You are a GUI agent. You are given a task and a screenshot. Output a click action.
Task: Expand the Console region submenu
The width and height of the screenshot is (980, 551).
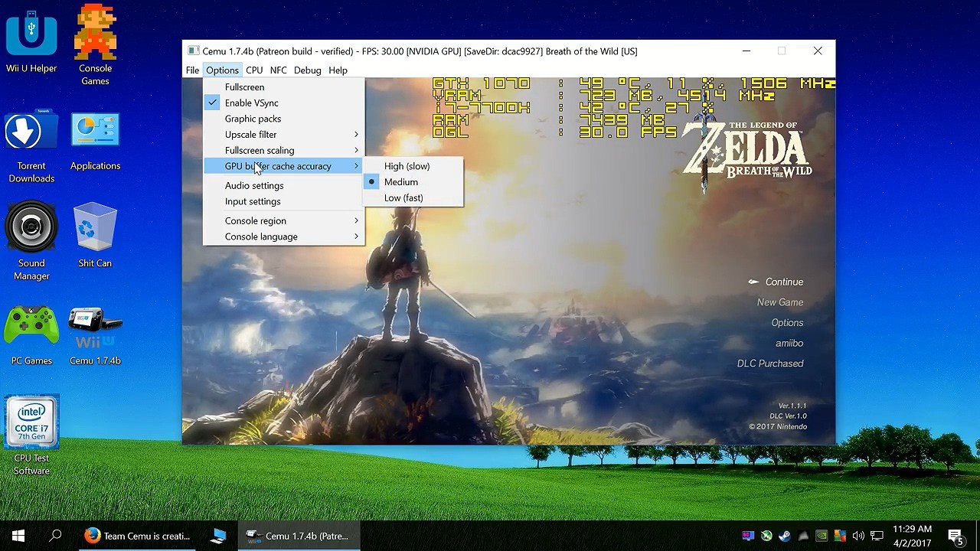(x=283, y=221)
